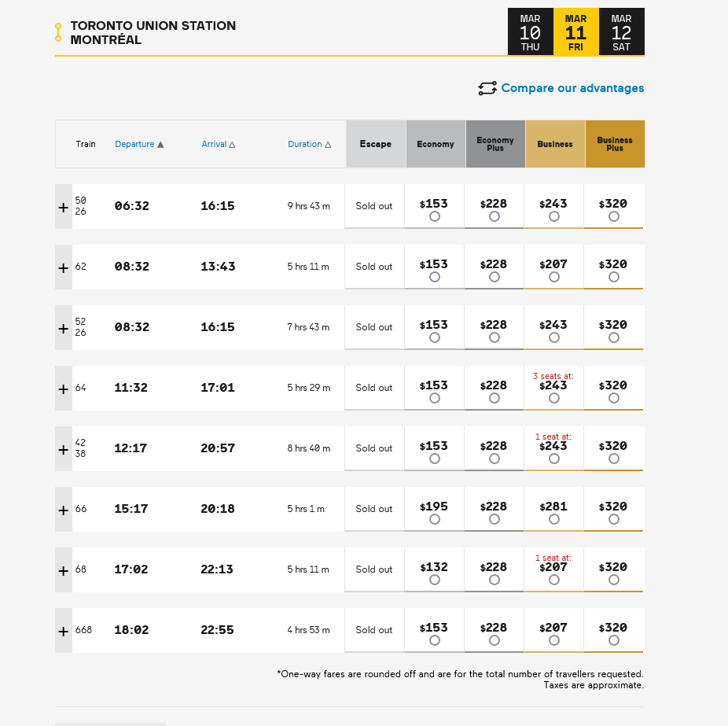728x726 pixels.
Task: Expand the 06:32 departure train row
Action: [x=64, y=207]
